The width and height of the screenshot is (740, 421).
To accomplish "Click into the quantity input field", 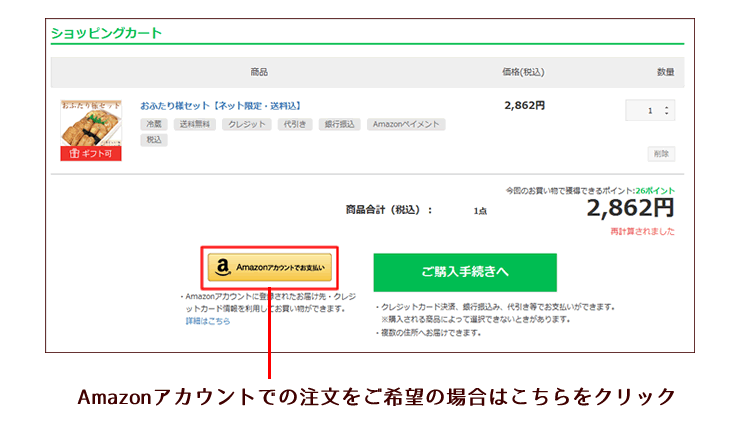I will [x=645, y=111].
